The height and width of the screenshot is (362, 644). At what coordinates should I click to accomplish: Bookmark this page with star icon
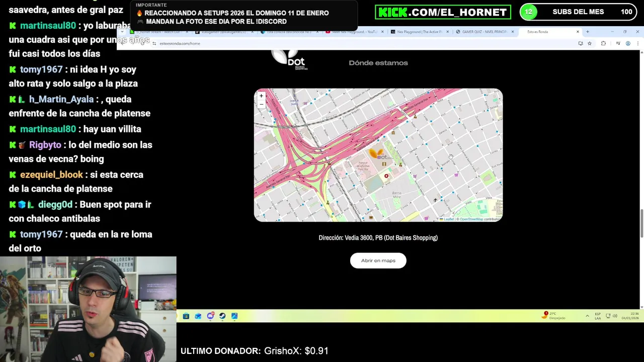click(x=590, y=44)
